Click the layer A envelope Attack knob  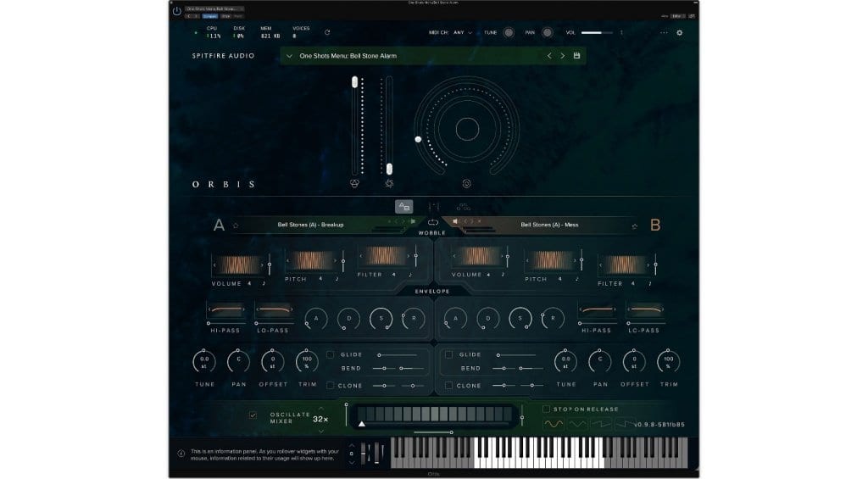[x=316, y=319]
